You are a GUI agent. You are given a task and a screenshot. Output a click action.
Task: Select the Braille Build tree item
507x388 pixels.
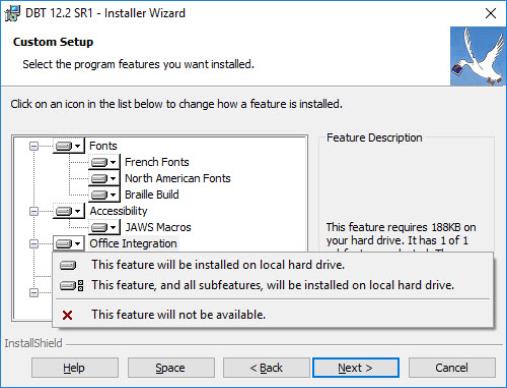coord(152,195)
